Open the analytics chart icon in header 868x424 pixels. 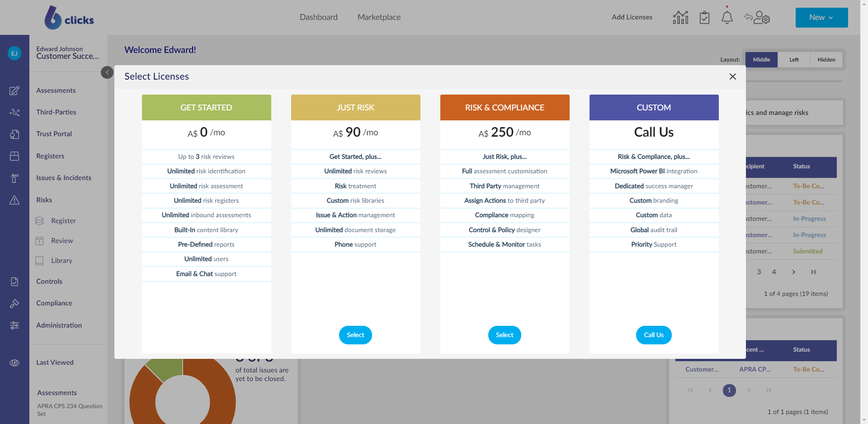[680, 18]
